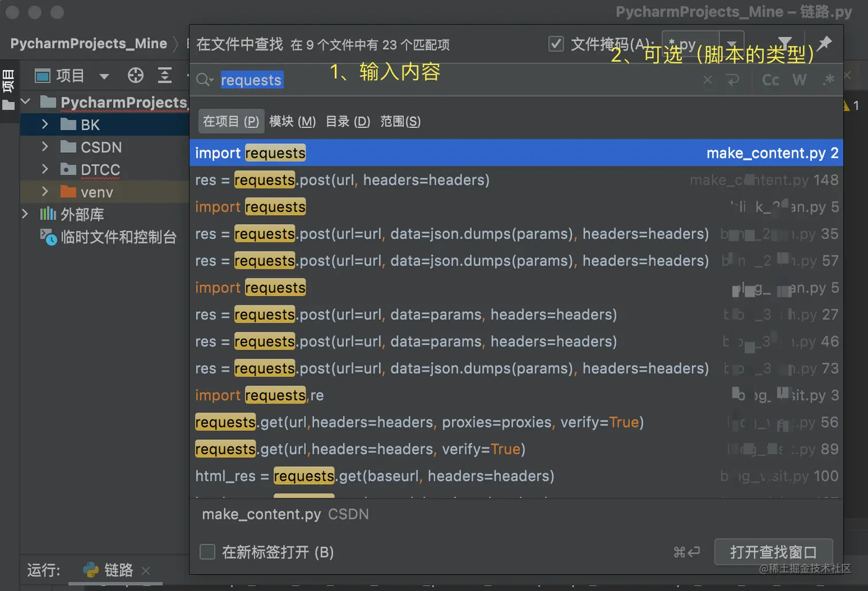Select the 范围(S) scope tab
Image resolution: width=868 pixels, height=591 pixels.
(400, 121)
